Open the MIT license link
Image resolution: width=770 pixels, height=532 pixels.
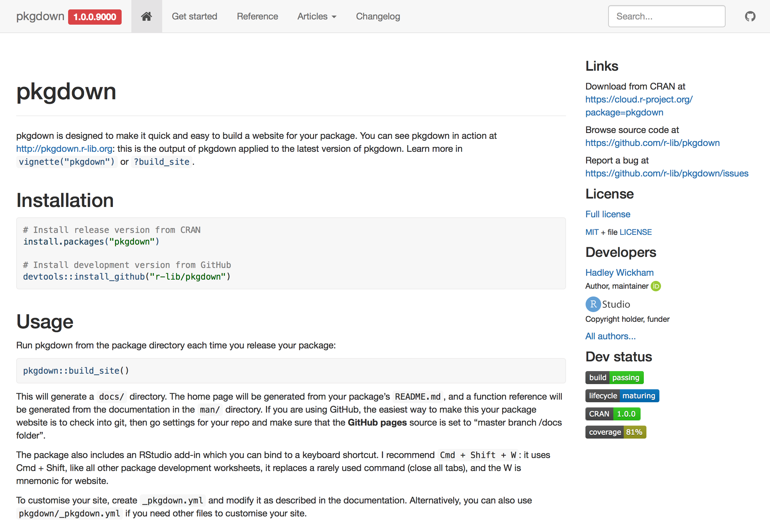592,232
